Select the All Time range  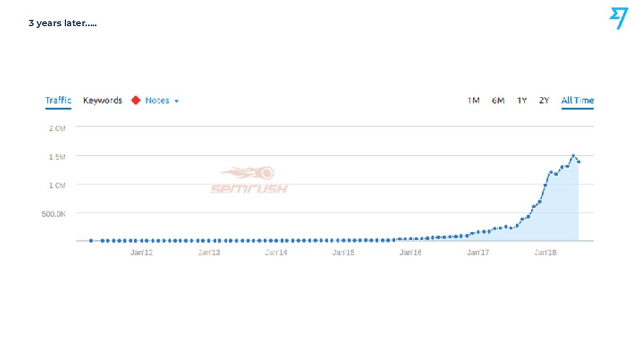coord(577,101)
